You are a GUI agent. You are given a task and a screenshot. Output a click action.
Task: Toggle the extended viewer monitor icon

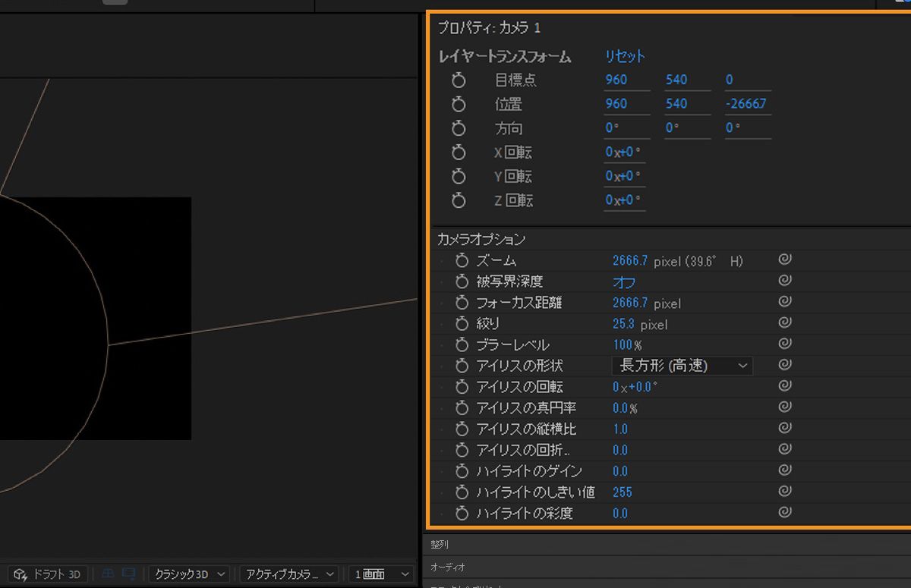click(129, 574)
